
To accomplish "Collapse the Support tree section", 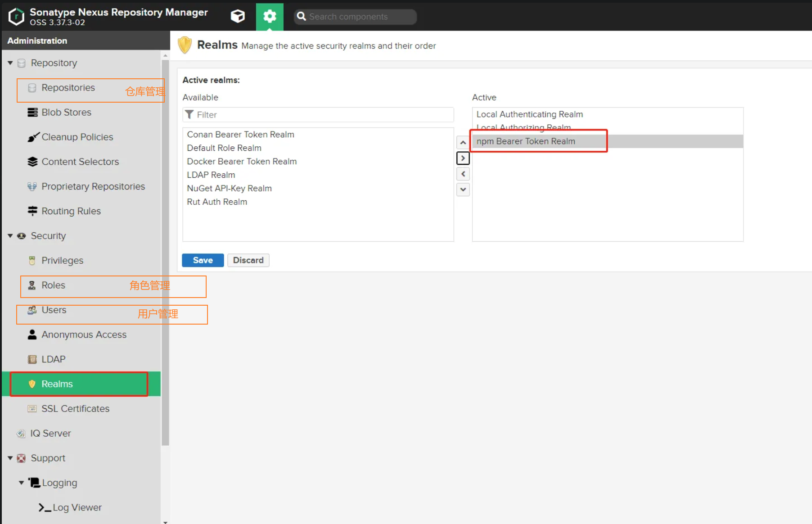I will tap(10, 458).
